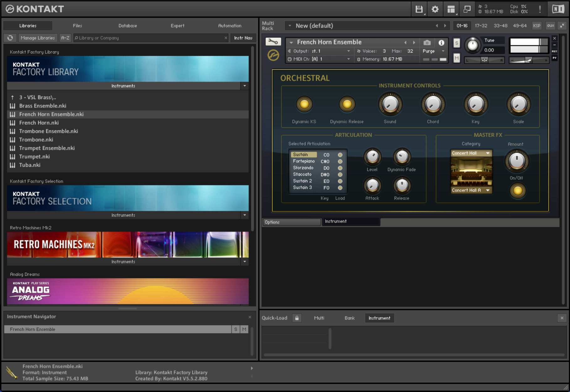This screenshot has height=392, width=570.
Task: Open instrument info via the i icon
Action: point(442,42)
